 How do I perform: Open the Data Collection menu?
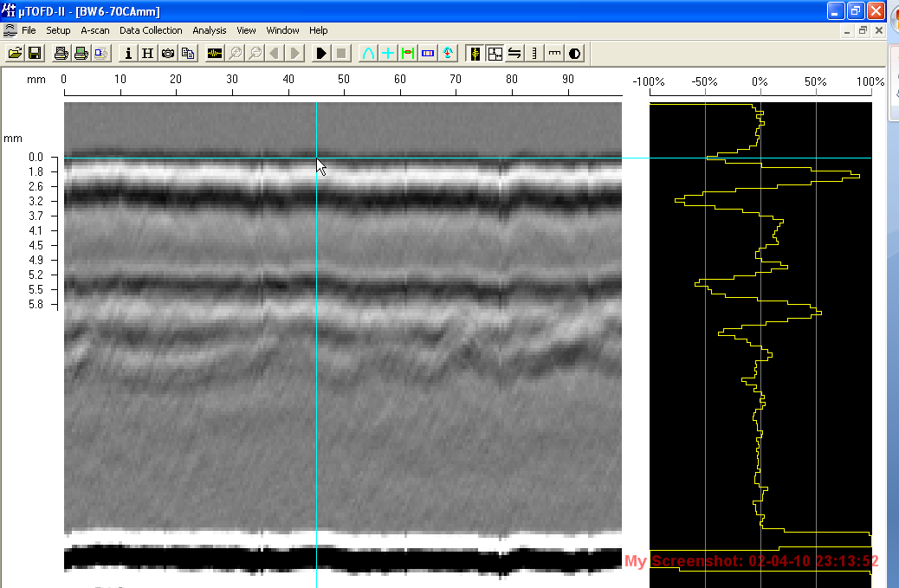(151, 30)
